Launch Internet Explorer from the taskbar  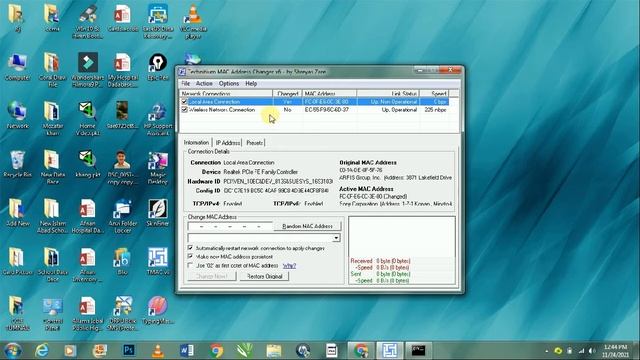pyautogui.click(x=42, y=350)
